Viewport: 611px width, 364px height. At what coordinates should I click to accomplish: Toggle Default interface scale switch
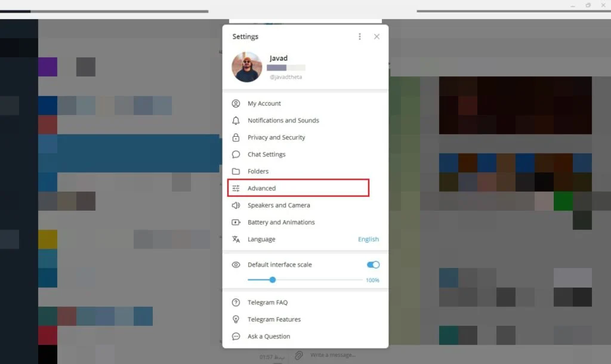point(373,264)
